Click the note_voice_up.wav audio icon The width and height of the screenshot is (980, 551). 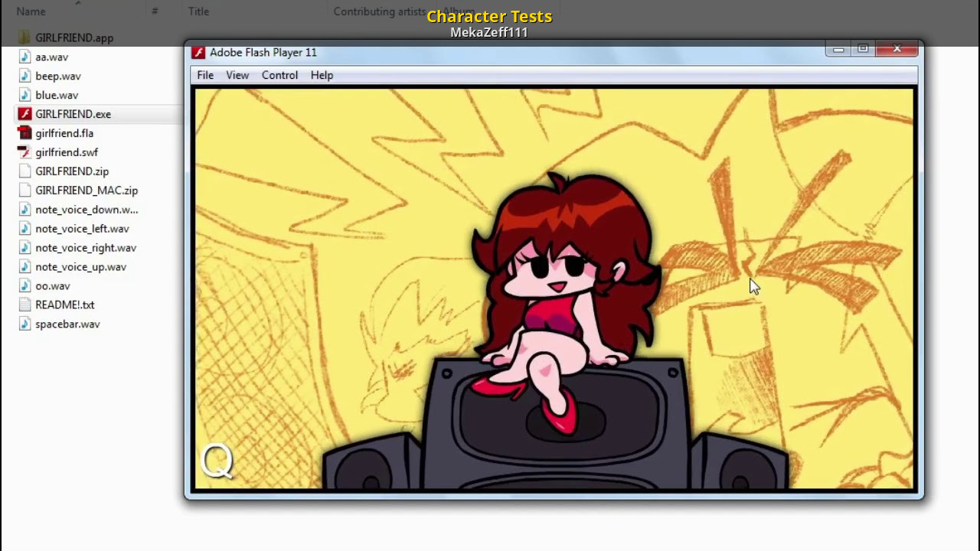pyautogui.click(x=24, y=267)
